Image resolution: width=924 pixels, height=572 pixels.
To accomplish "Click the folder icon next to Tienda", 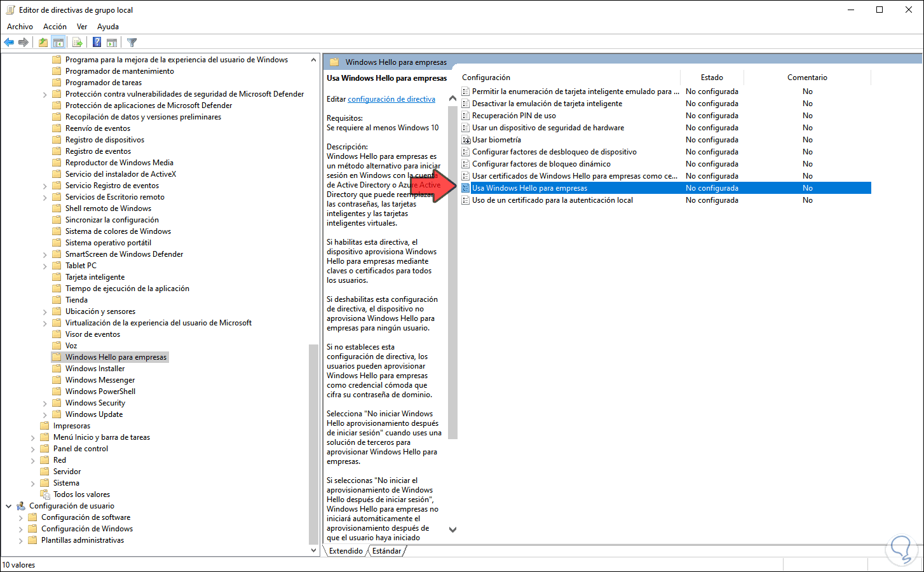I will (57, 300).
